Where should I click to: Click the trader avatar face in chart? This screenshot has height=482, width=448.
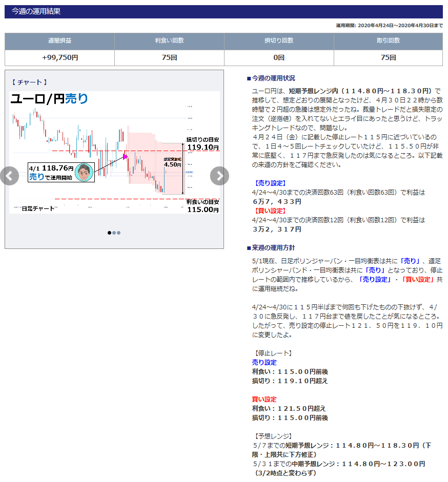tap(84, 173)
